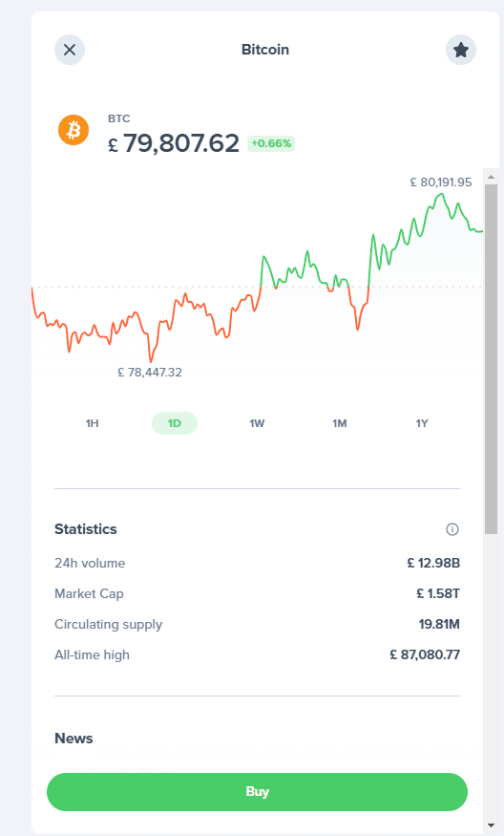504x836 pixels.
Task: Select the 1H chart timeframe
Action: pos(93,423)
